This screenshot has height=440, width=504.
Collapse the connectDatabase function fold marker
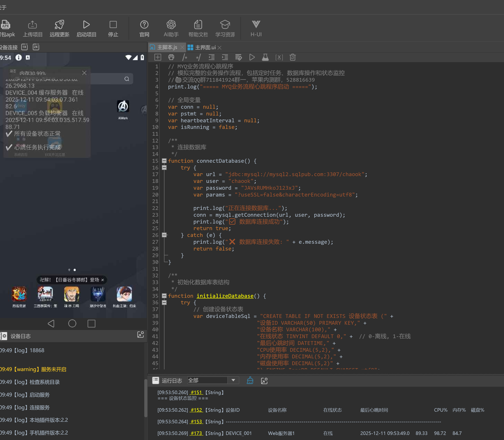tap(164, 161)
